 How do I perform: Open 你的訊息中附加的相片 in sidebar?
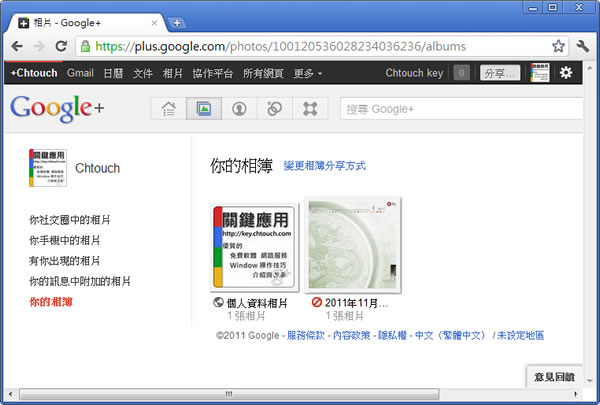(80, 281)
